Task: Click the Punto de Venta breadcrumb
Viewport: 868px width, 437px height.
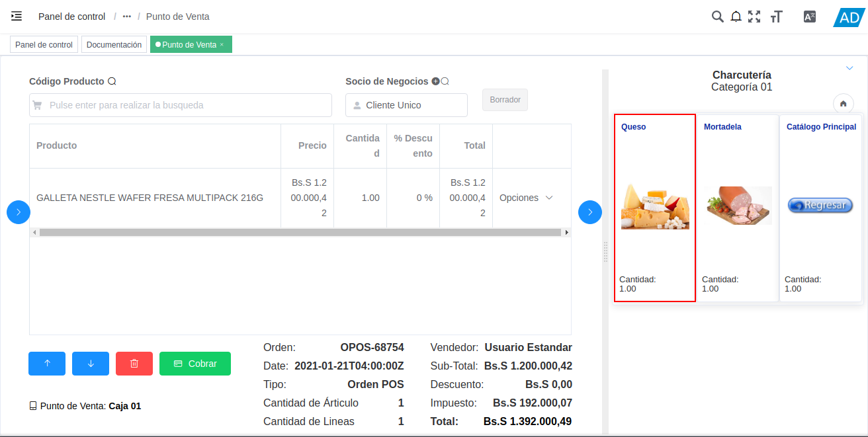Action: coord(178,17)
